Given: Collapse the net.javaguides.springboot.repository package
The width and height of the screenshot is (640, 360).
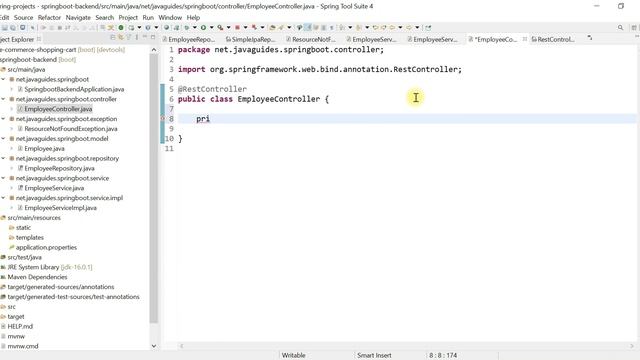Looking at the screenshot, I should pos(3,158).
